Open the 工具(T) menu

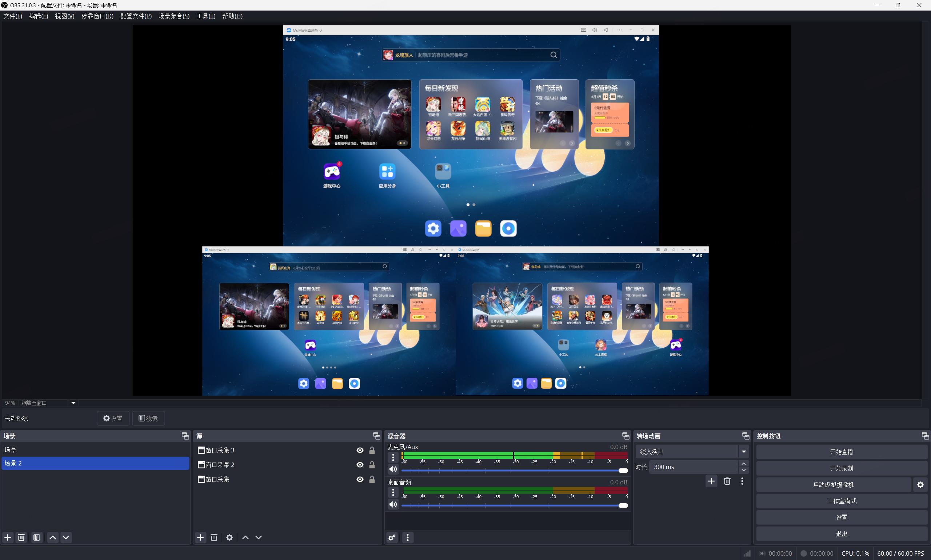coord(206,16)
